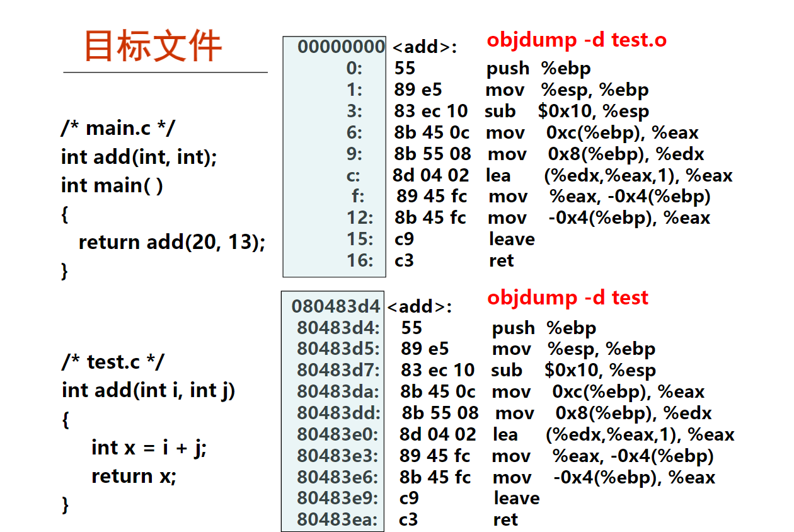Click the declaration "int add(int, int);"
794x532 pixels.
click(x=139, y=156)
